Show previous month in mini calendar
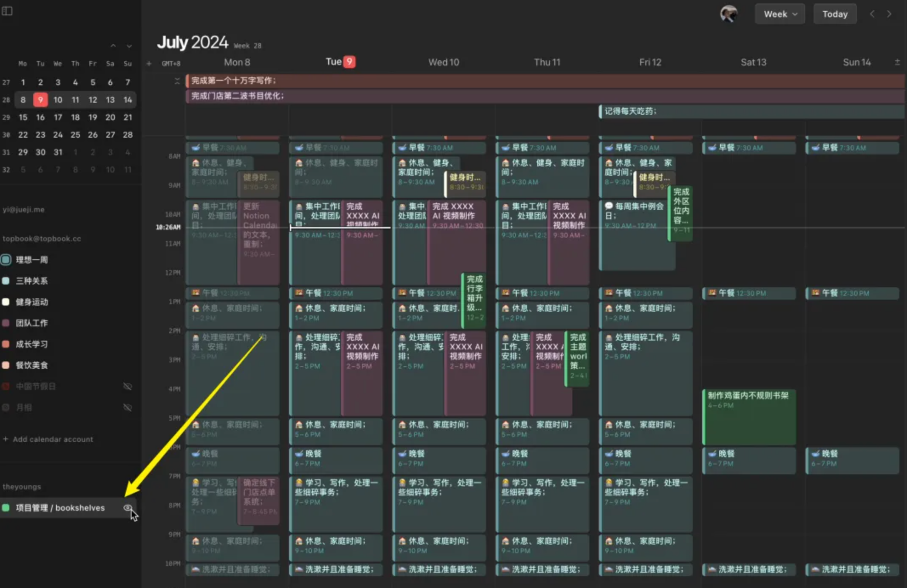The width and height of the screenshot is (907, 588). 113,46
